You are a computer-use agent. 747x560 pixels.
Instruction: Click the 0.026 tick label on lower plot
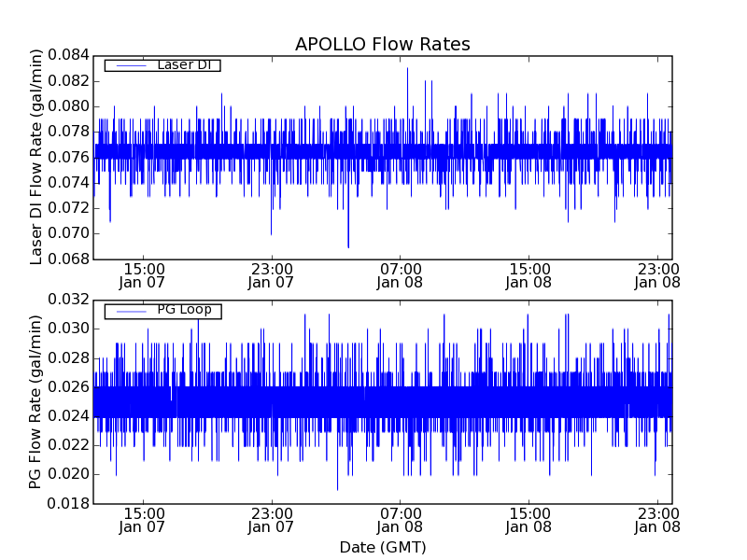[x=68, y=386]
